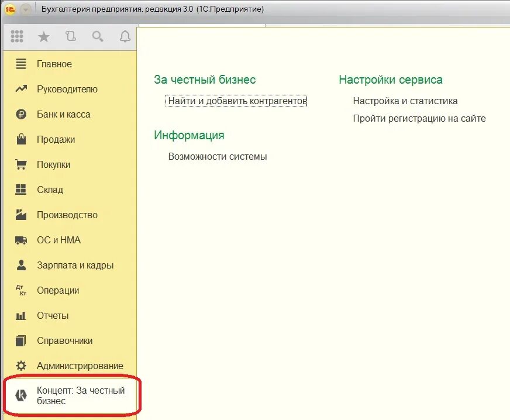
Task: Click the Администрирование gear icon
Action: pyautogui.click(x=21, y=366)
